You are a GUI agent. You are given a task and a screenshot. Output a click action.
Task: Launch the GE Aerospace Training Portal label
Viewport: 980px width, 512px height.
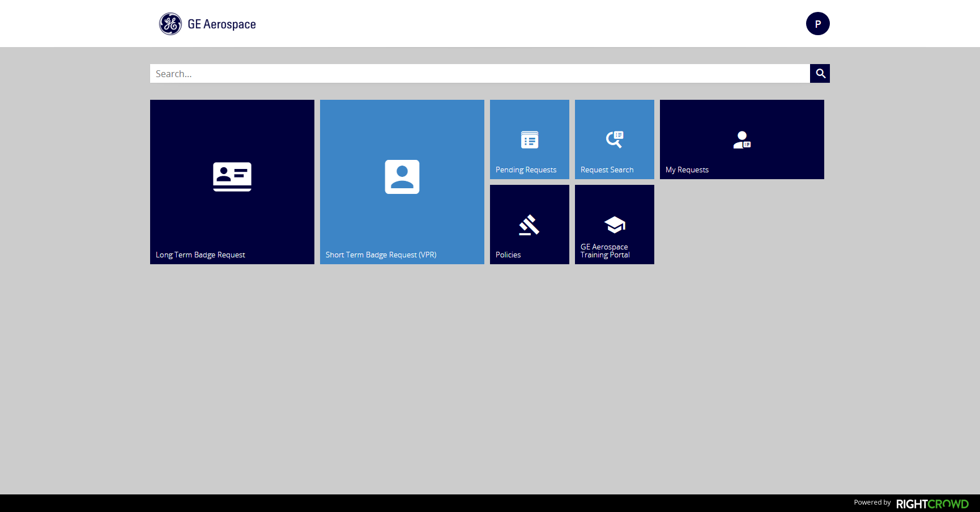(x=605, y=251)
